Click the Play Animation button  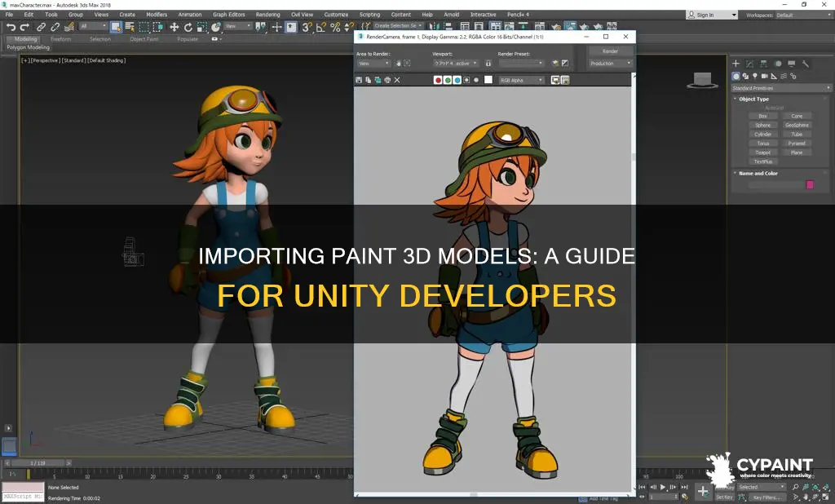click(x=663, y=487)
